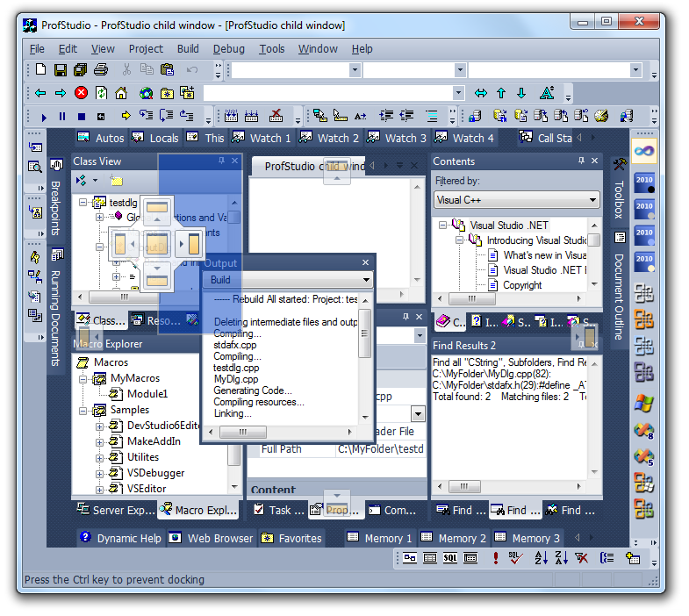The height and width of the screenshot is (616, 689).
Task: Click the Print toolbar icon
Action: (101, 69)
